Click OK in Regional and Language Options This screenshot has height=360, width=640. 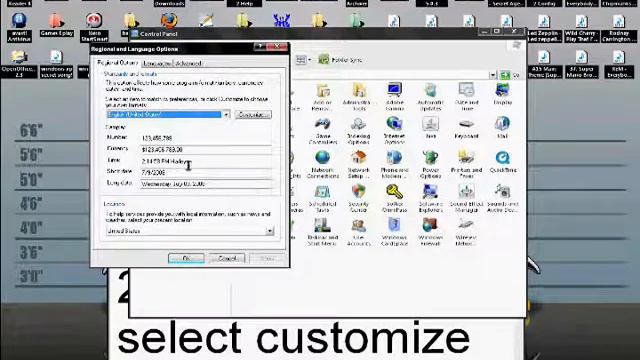[x=186, y=258]
